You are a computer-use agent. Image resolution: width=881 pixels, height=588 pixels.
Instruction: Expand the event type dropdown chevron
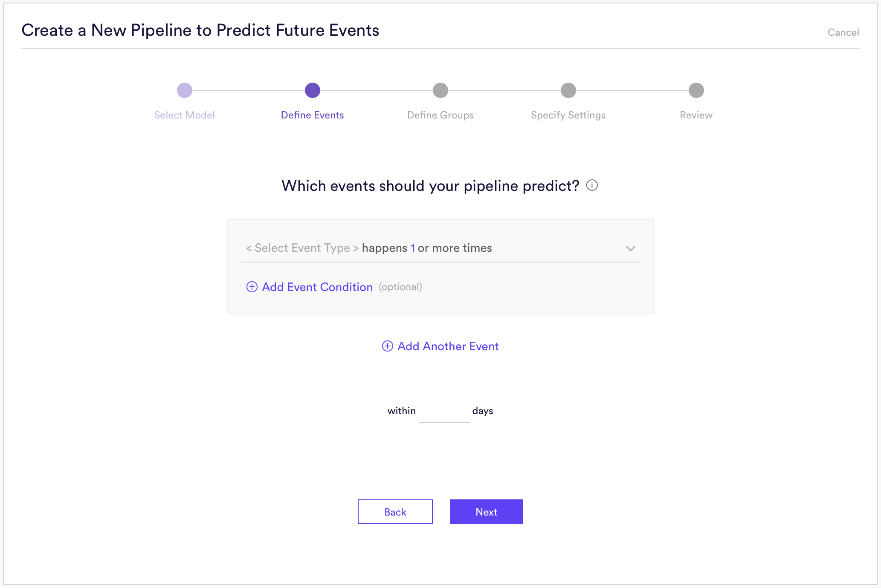tap(631, 248)
